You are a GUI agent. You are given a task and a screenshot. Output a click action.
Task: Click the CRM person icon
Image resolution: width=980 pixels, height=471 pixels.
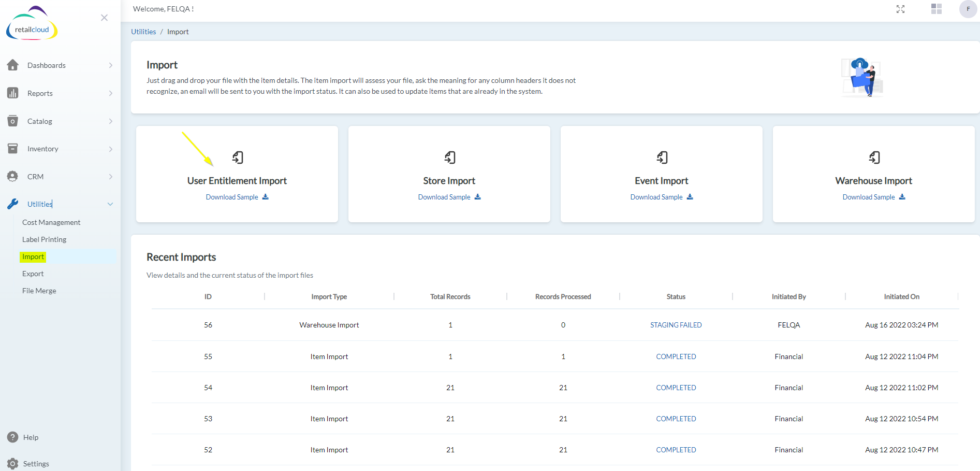[13, 177]
